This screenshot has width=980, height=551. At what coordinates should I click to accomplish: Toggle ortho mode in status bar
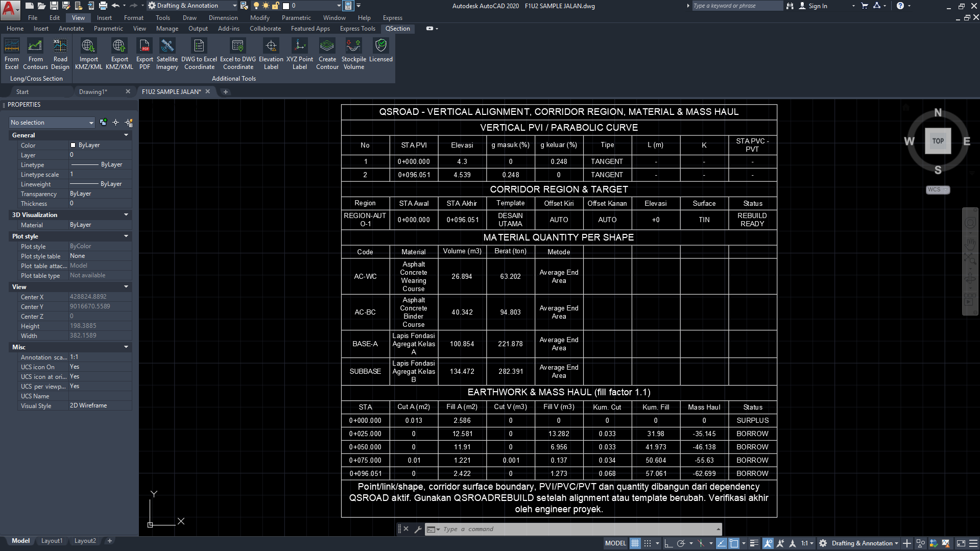coord(668,543)
